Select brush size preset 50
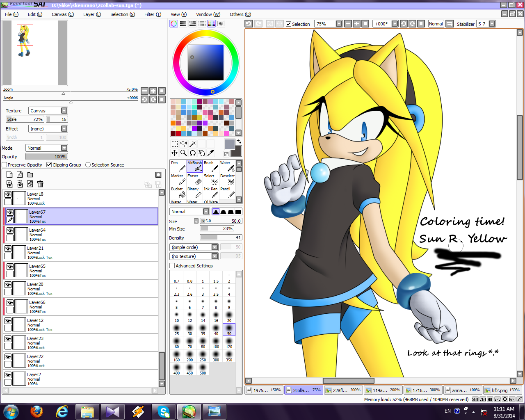The height and width of the screenshot is (420, 525). pos(229,329)
